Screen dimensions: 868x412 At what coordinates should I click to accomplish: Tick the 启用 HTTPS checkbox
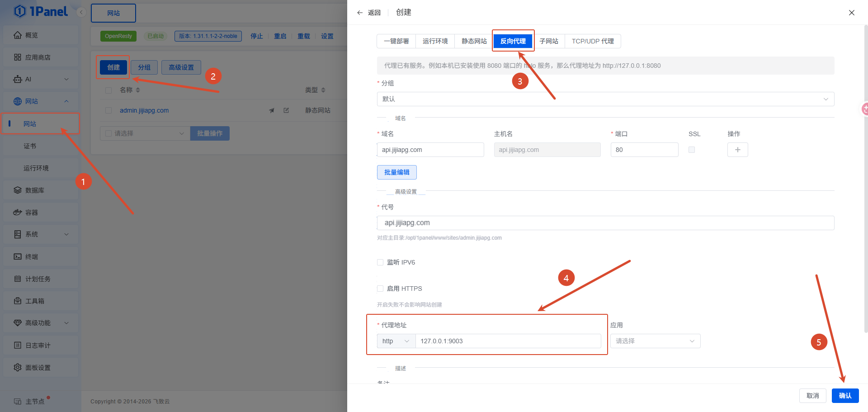(x=380, y=289)
